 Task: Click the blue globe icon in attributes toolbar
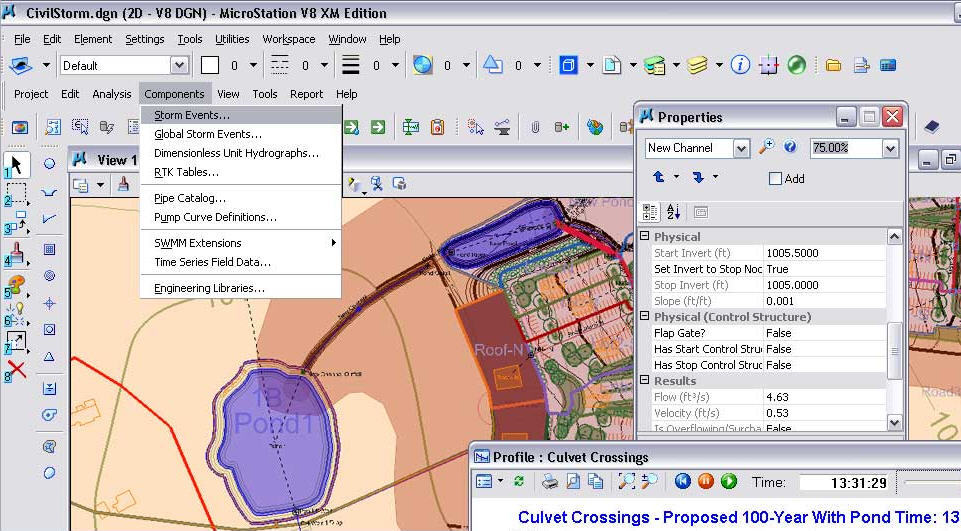click(x=422, y=64)
